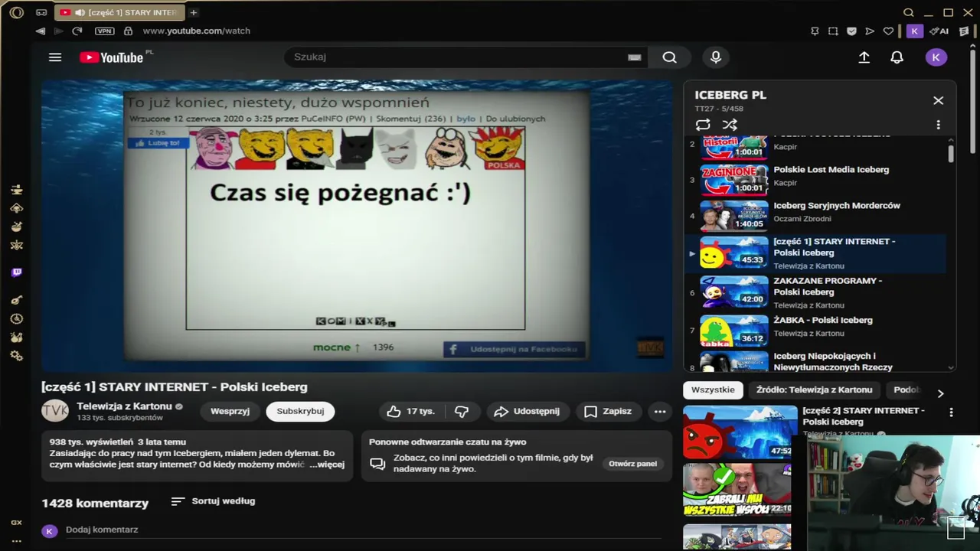Open the GX sidebar entry
Screen dimensions: 980x551
[16, 523]
